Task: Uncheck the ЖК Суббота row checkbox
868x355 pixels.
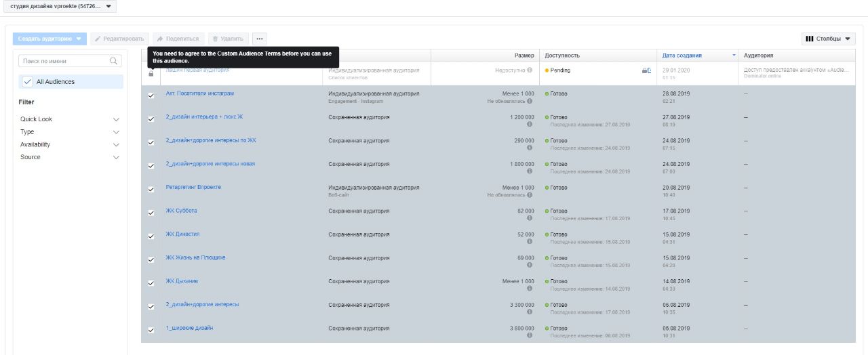Action: (x=151, y=213)
